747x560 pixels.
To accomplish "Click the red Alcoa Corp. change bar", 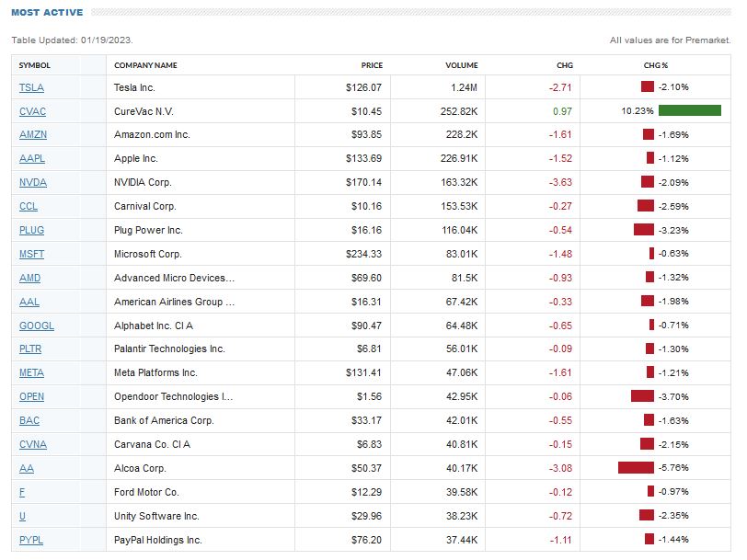I will coord(636,468).
